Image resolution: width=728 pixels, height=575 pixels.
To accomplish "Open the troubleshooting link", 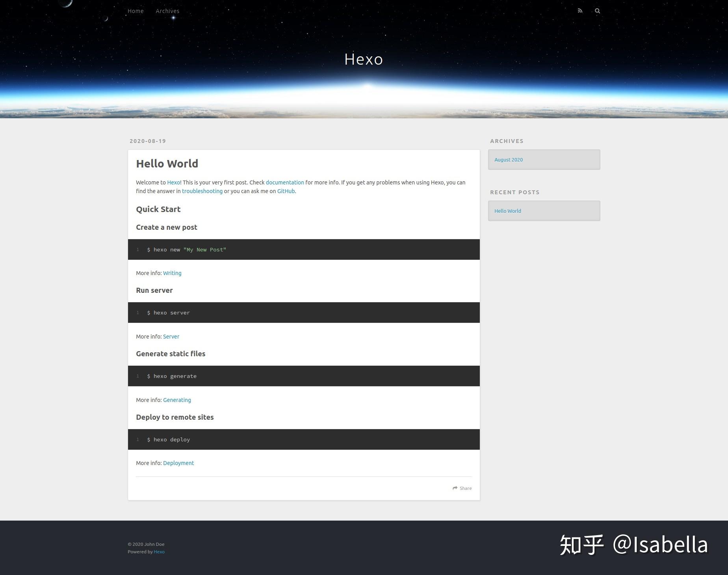I will click(202, 191).
